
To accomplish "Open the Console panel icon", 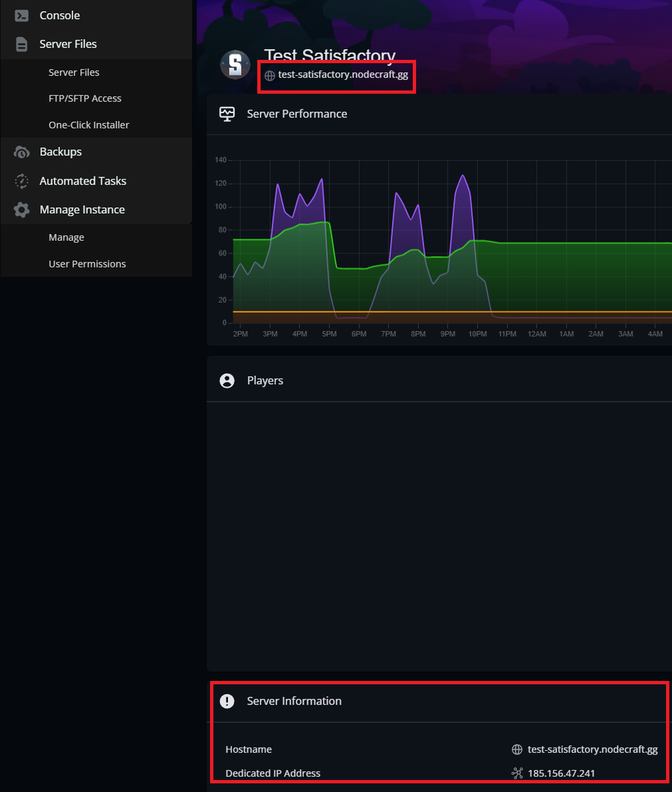I will click(22, 15).
